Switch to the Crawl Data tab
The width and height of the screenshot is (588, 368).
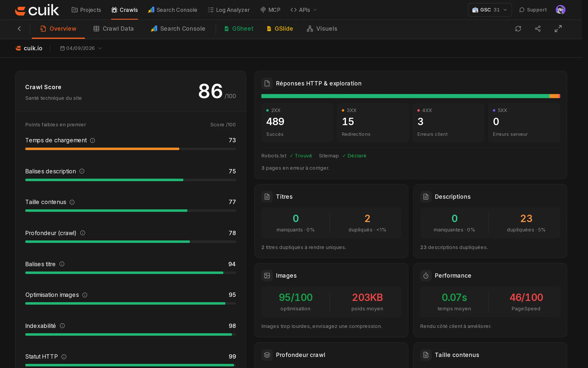pyautogui.click(x=113, y=29)
